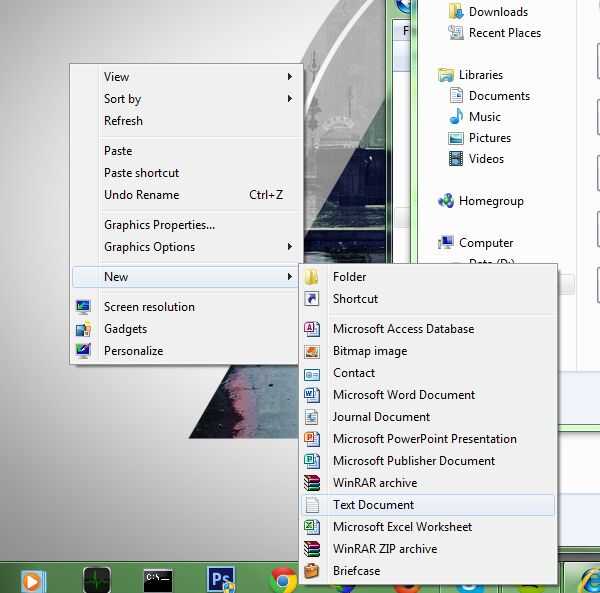
Task: Click the Shortcut arrow icon
Action: (311, 298)
